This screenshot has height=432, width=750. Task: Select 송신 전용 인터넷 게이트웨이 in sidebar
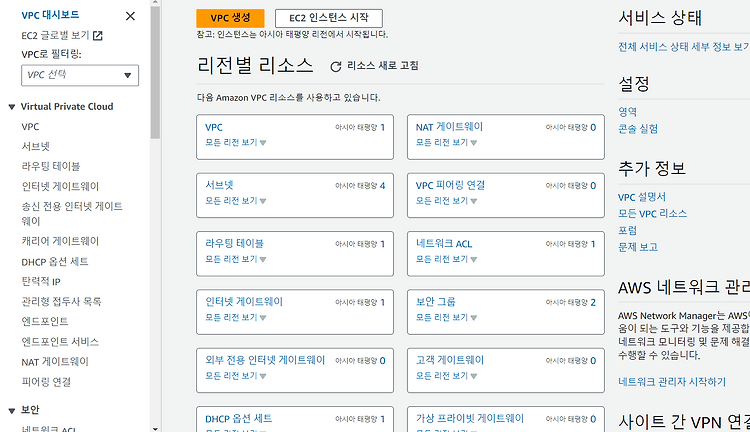point(72,214)
